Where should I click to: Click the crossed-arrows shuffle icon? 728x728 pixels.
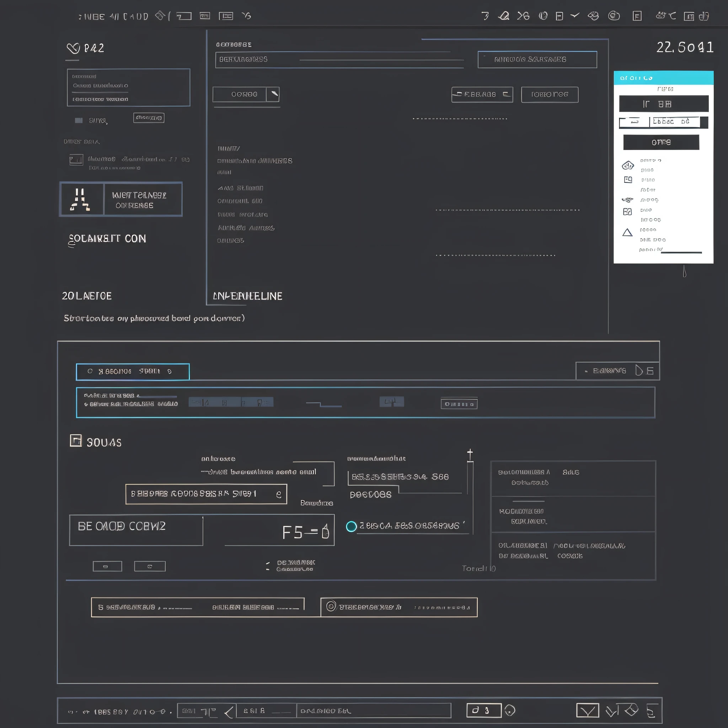[523, 16]
